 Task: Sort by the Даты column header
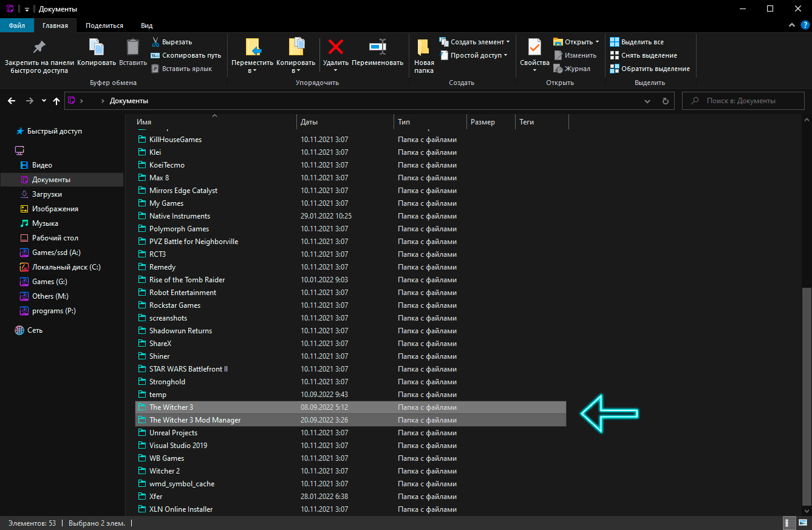pos(345,122)
